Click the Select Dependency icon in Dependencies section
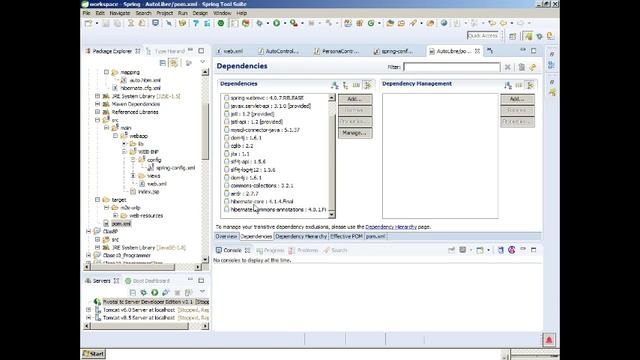640x360 pixels. click(335, 85)
